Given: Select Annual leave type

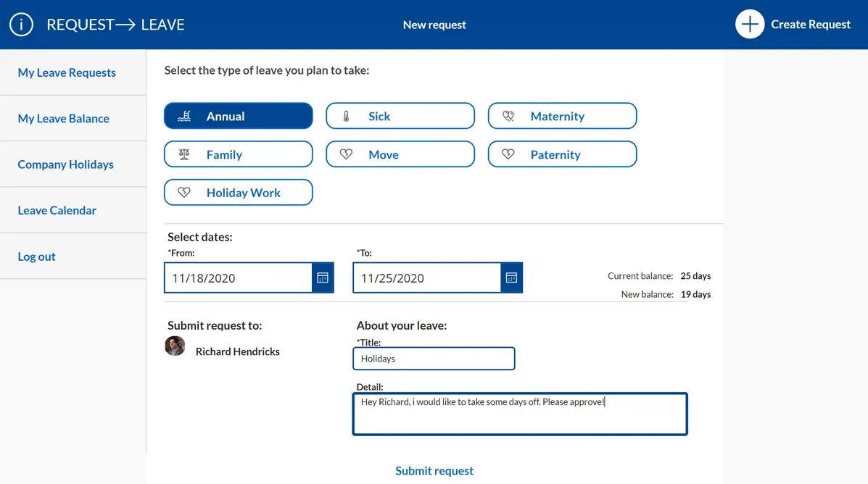Looking at the screenshot, I should [x=239, y=116].
